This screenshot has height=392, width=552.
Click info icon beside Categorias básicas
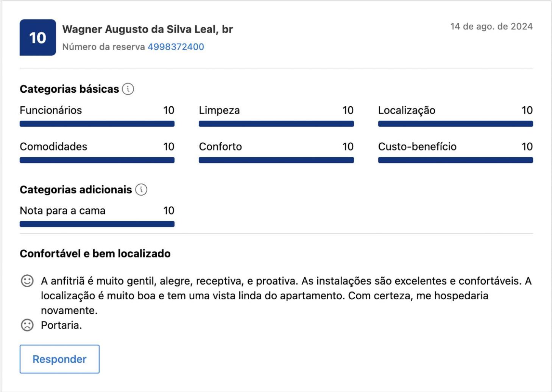tap(128, 89)
